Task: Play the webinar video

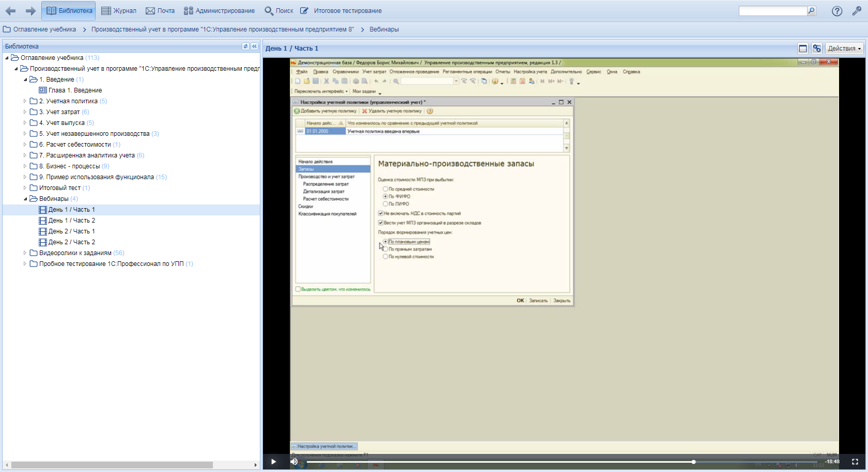Action: pos(273,462)
